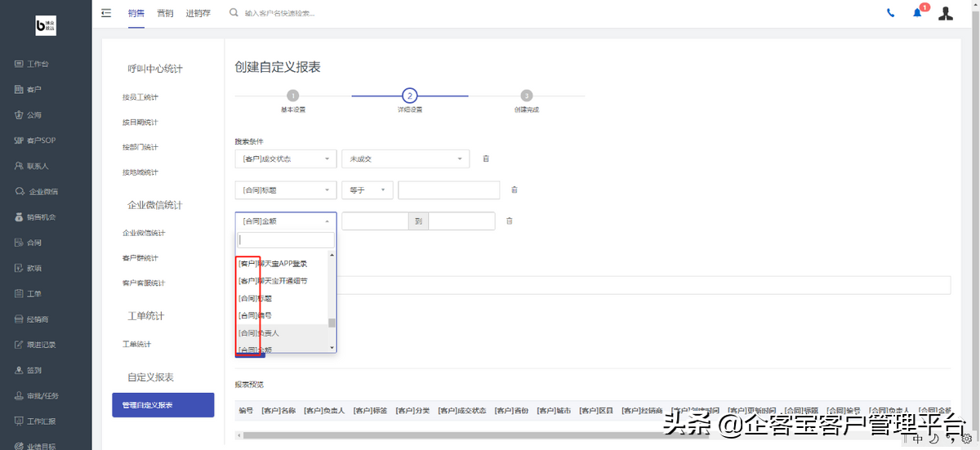The height and width of the screenshot is (450, 980).
Task: Open the 未成交 value dropdown
Action: click(406, 158)
